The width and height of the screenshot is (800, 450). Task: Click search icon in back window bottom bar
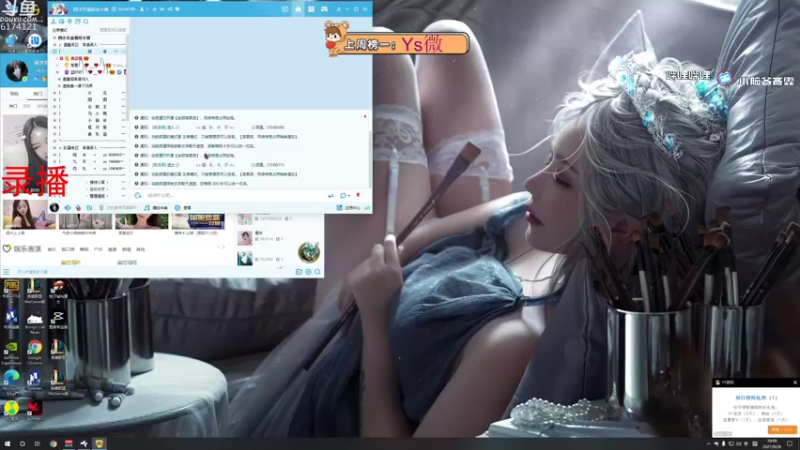click(x=317, y=272)
